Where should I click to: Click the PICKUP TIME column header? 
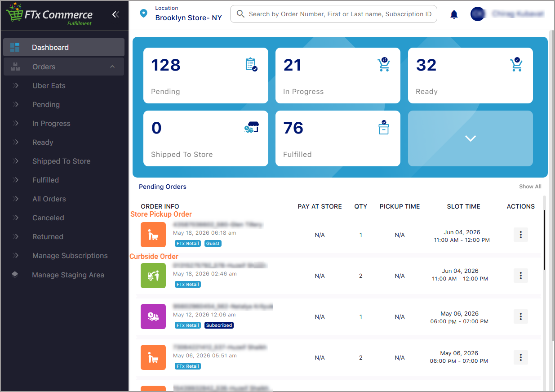tap(400, 206)
